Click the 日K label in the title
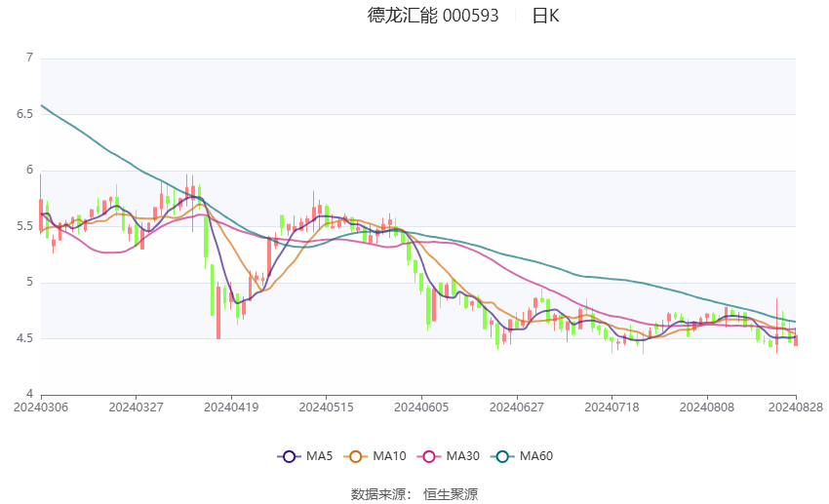Screen dimensions: 829x504 pyautogui.click(x=545, y=16)
